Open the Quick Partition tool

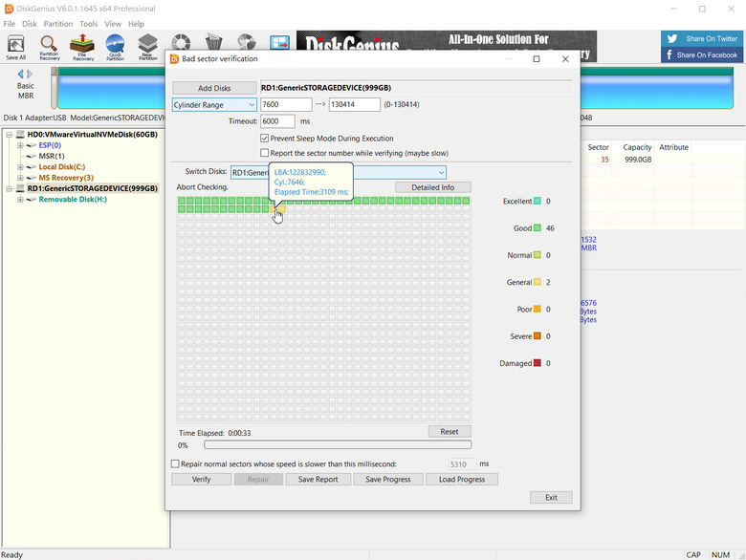(115, 47)
